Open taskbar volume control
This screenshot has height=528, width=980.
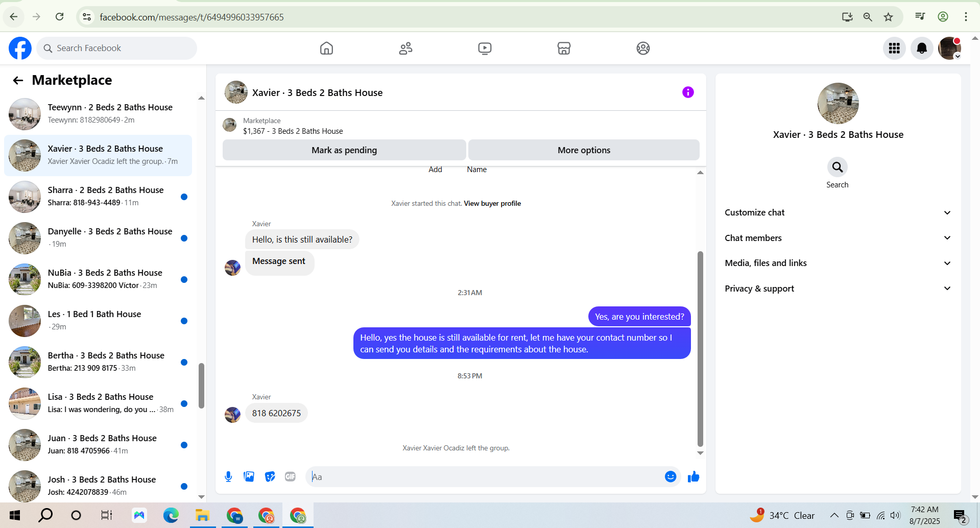(x=895, y=515)
